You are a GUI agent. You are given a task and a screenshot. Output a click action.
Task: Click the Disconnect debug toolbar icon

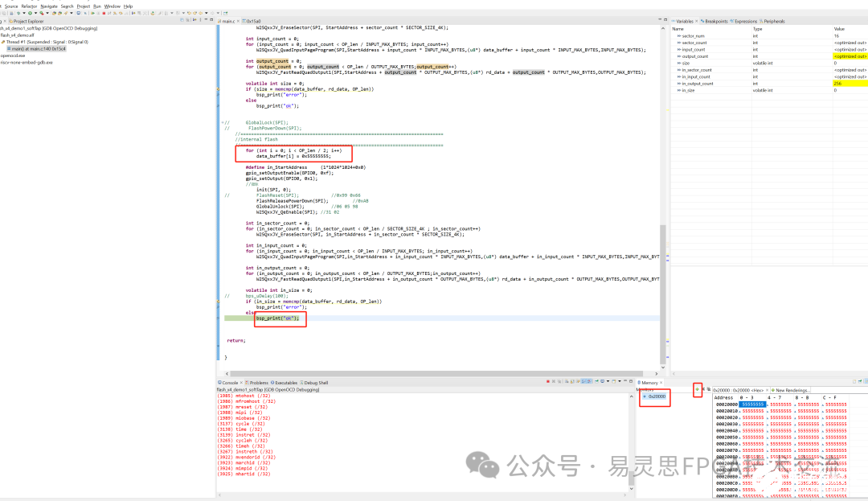click(x=109, y=14)
